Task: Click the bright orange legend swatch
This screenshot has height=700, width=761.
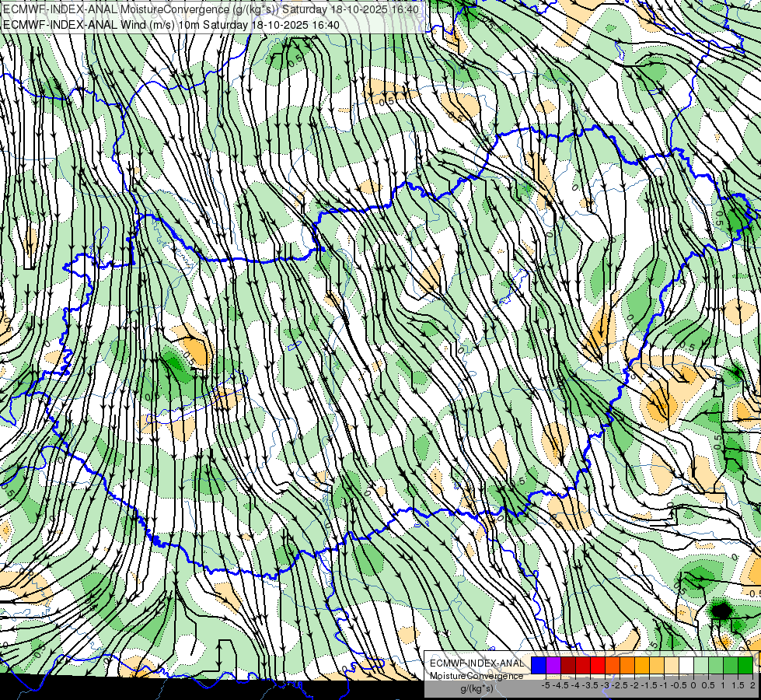Action: pyautogui.click(x=627, y=665)
